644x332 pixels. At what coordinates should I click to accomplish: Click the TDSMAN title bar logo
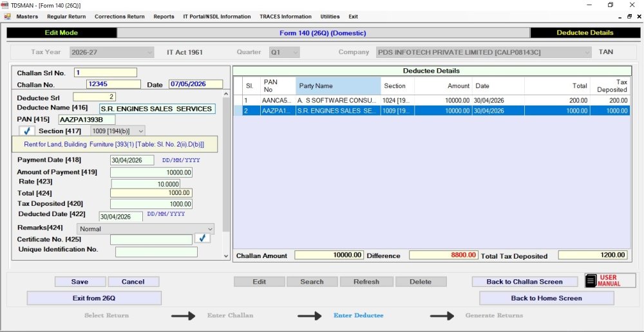pos(5,5)
